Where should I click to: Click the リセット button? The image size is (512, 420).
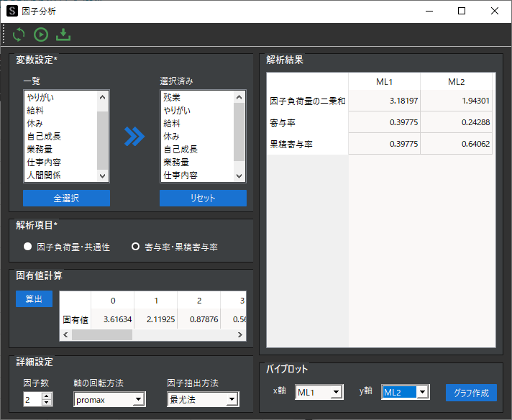[x=203, y=198]
